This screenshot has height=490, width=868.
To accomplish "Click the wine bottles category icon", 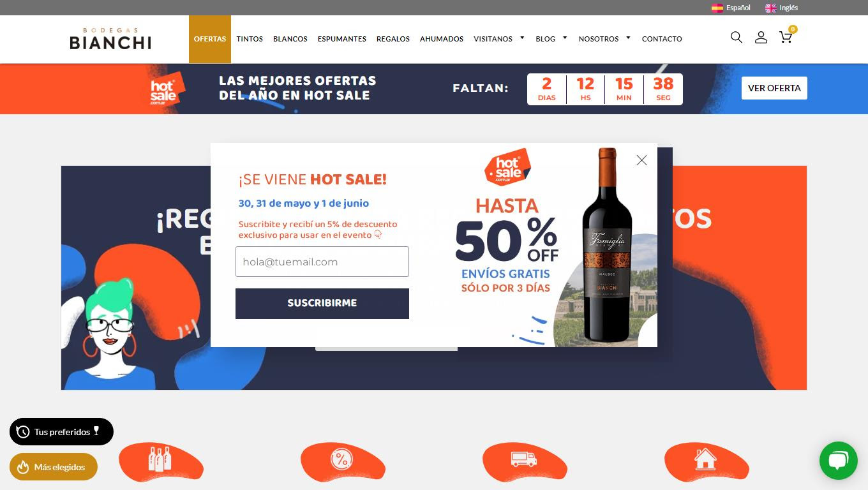I will 160,460.
